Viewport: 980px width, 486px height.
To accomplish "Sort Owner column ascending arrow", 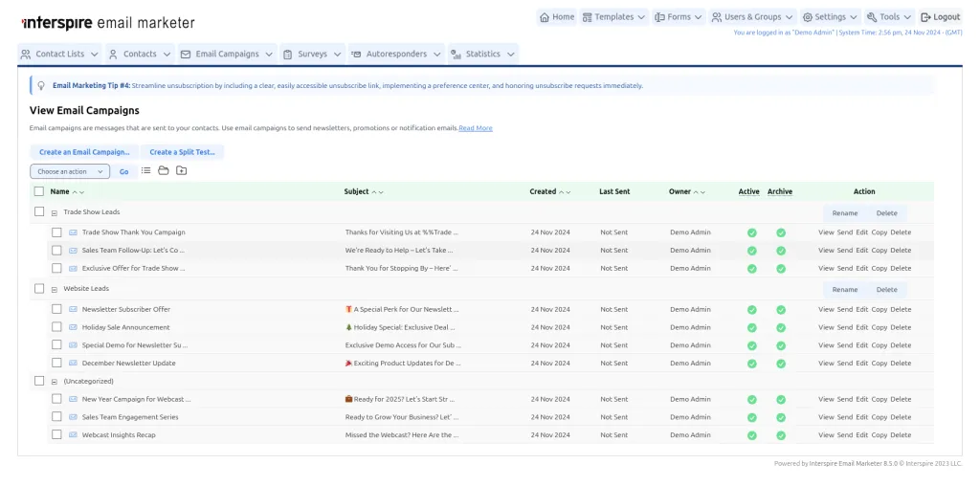I will (x=697, y=192).
